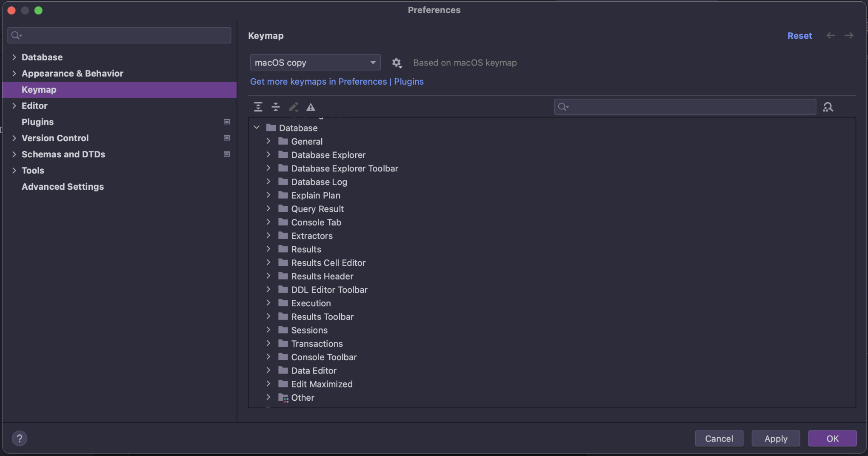Image resolution: width=868 pixels, height=456 pixels.
Task: Select Advanced Settings in the sidebar
Action: pos(63,186)
